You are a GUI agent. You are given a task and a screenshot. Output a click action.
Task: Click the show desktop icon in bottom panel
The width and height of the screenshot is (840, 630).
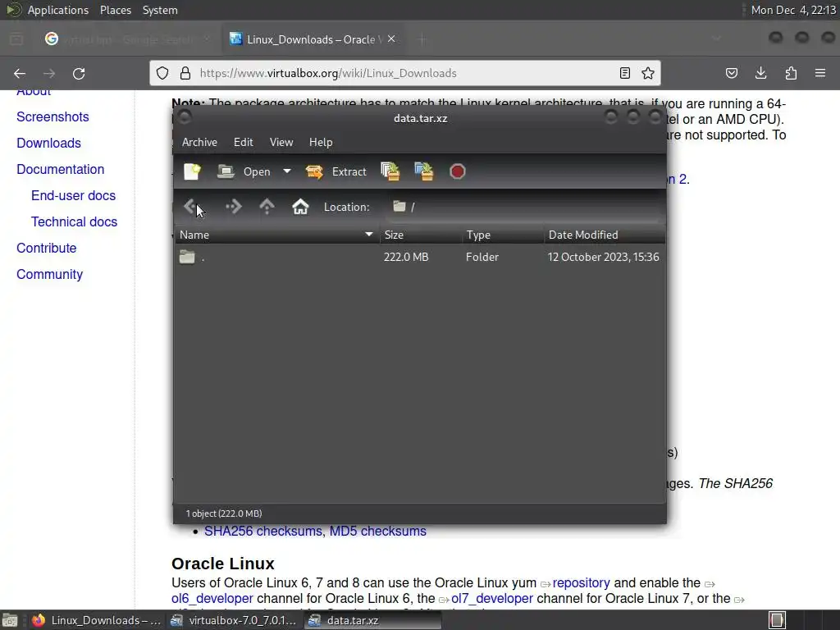10,620
